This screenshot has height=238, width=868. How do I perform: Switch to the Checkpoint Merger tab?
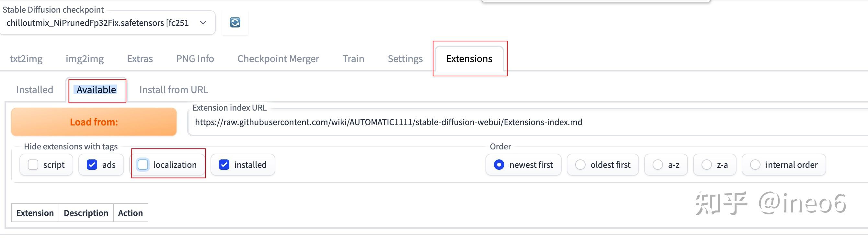click(x=278, y=59)
